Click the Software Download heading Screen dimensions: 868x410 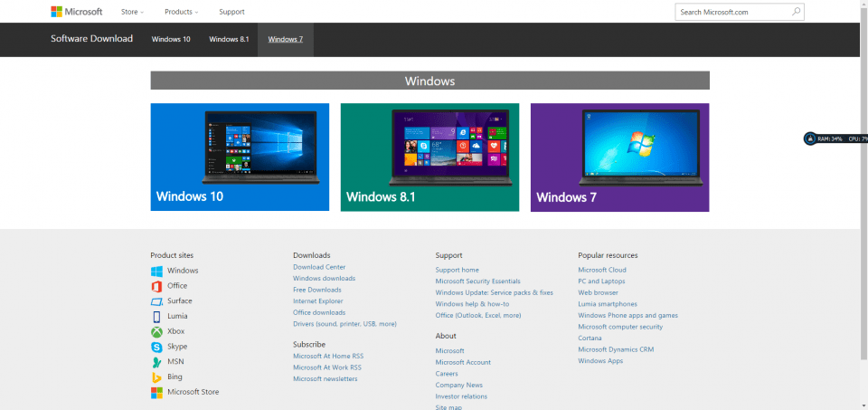click(92, 39)
